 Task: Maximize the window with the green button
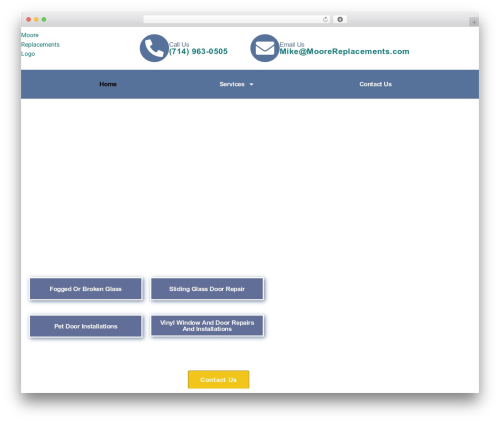point(44,20)
